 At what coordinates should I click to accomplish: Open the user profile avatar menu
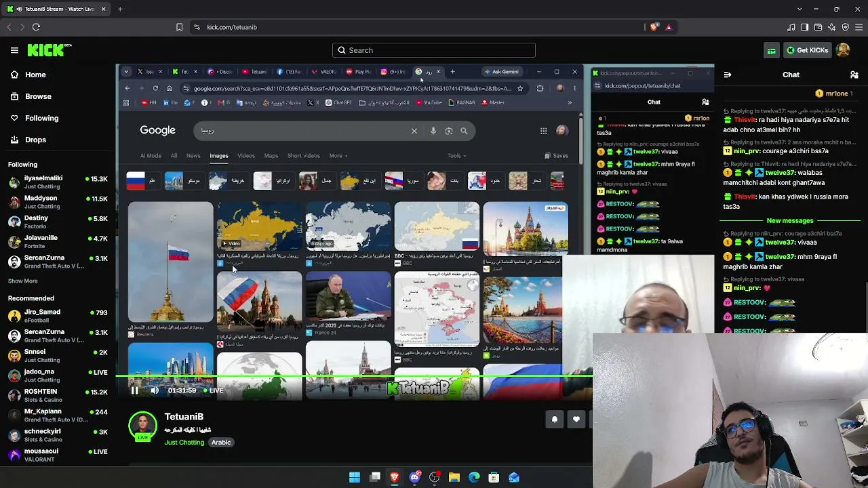[x=843, y=50]
